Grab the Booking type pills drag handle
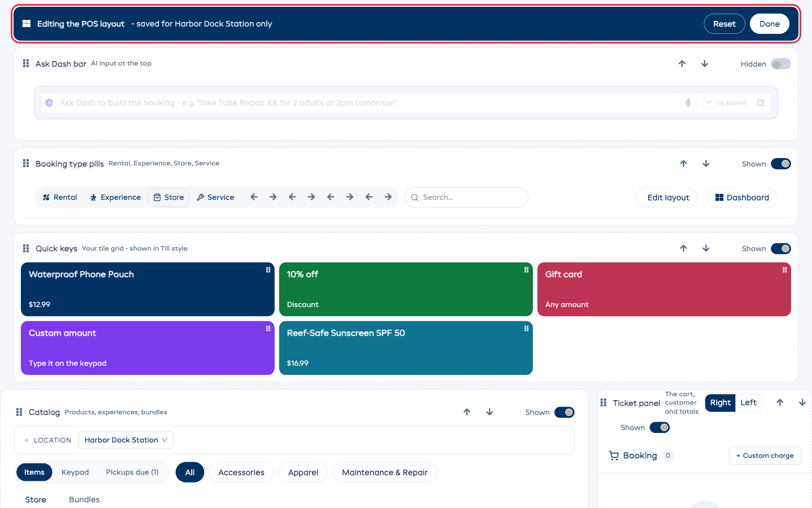Screen dimensions: 812x508 pyautogui.click(x=26, y=163)
